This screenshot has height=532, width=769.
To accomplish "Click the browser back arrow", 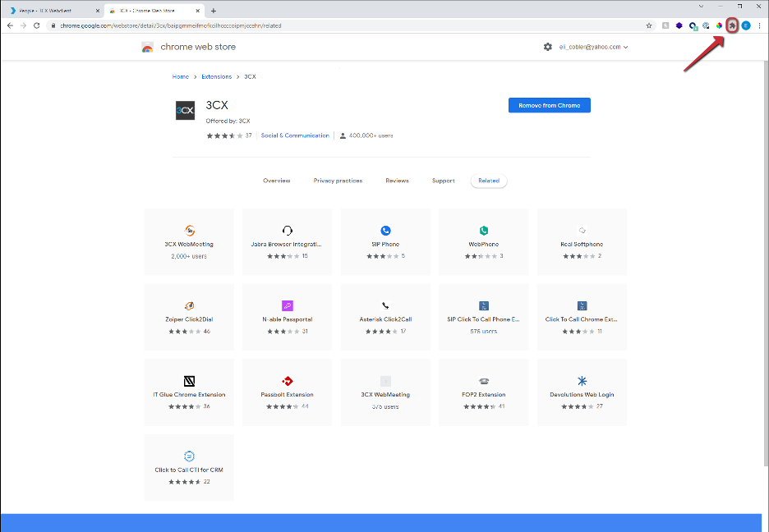I will pos(11,25).
